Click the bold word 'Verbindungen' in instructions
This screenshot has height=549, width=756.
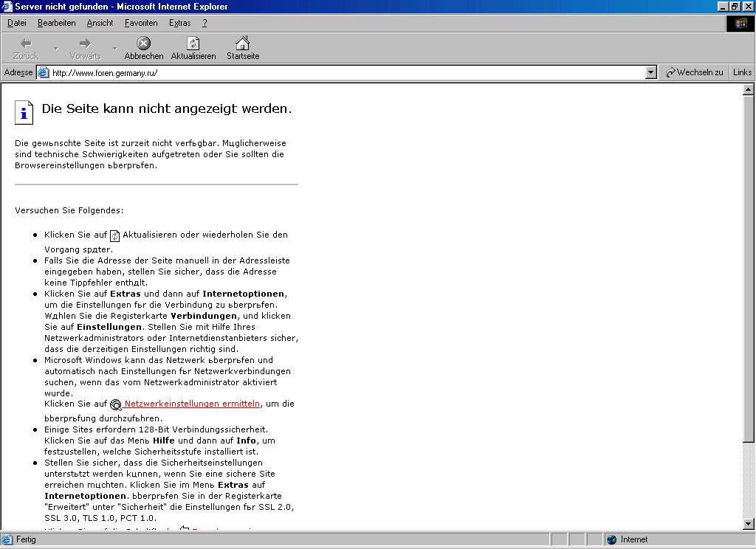pyautogui.click(x=204, y=317)
